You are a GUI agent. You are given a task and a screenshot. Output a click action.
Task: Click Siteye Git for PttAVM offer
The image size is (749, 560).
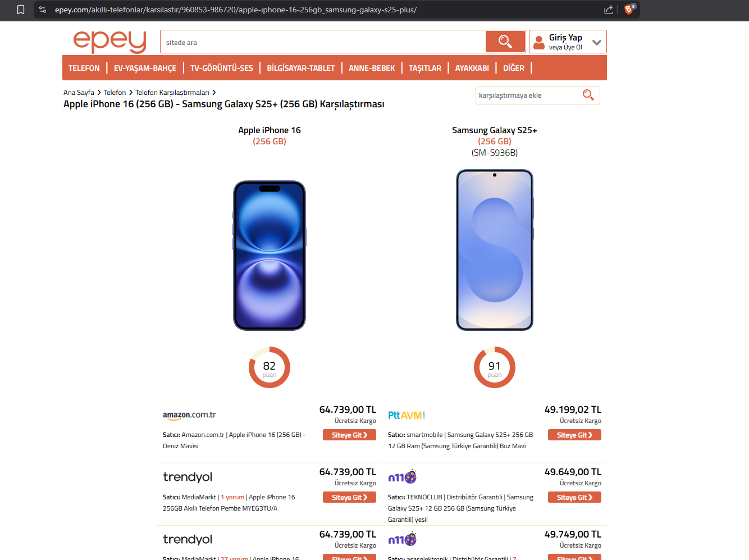[x=574, y=435]
